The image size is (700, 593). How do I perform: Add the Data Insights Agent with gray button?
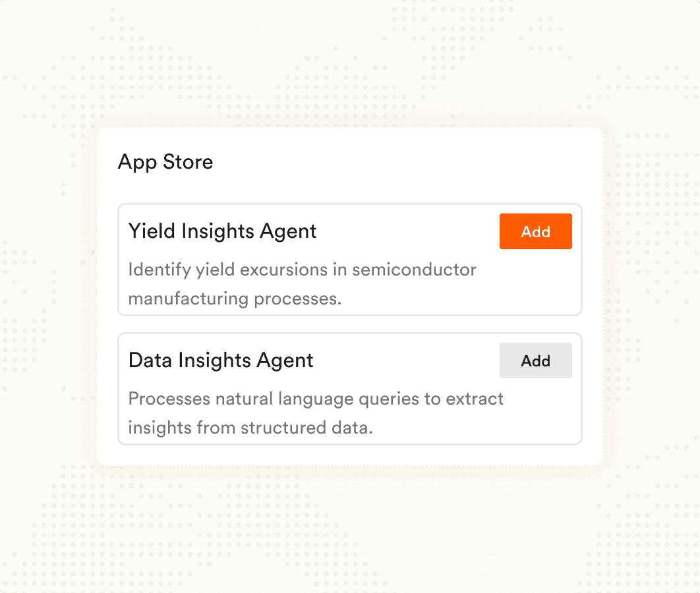535,360
